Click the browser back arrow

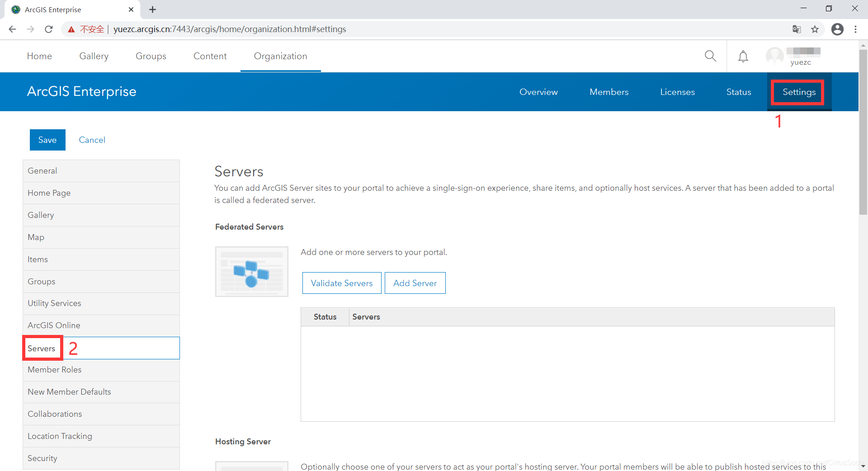12,29
